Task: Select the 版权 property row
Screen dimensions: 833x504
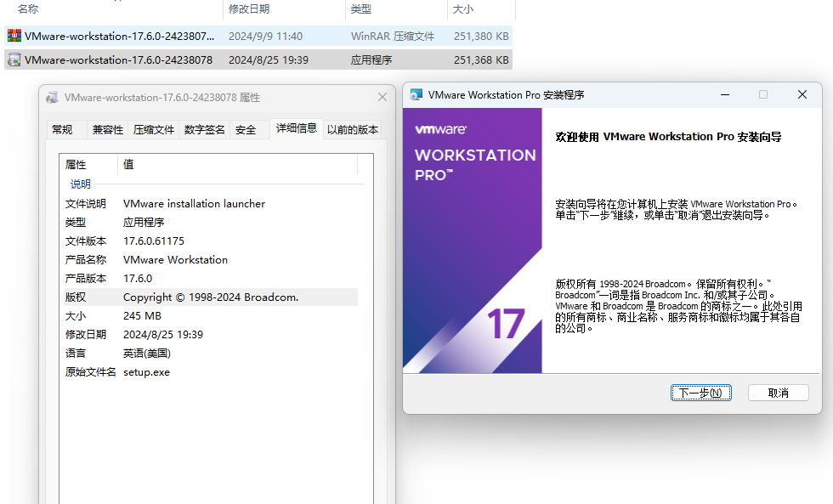Action: click(210, 297)
